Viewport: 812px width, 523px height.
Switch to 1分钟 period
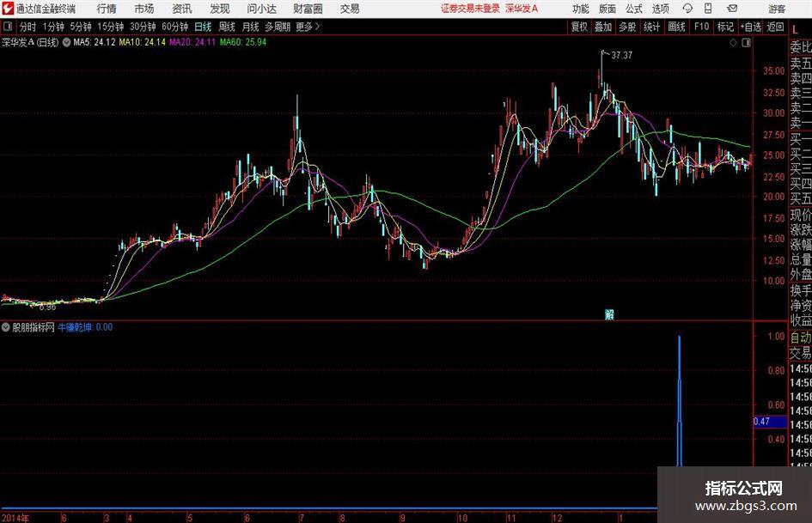[53, 27]
